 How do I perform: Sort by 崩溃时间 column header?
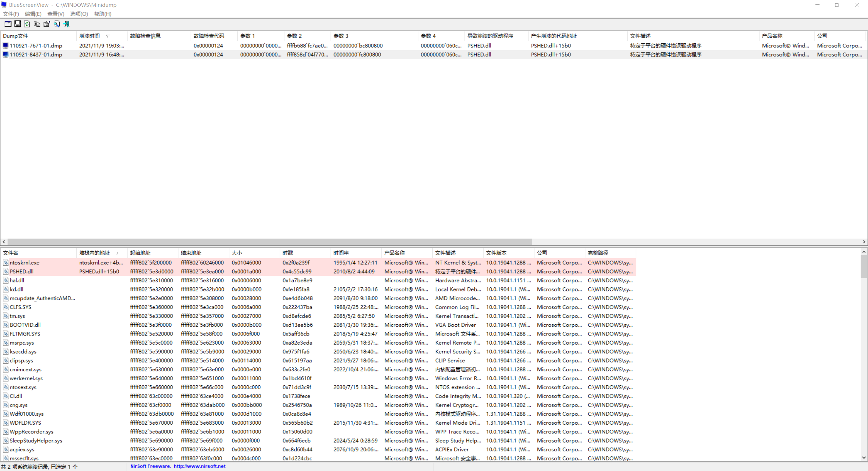(102, 36)
